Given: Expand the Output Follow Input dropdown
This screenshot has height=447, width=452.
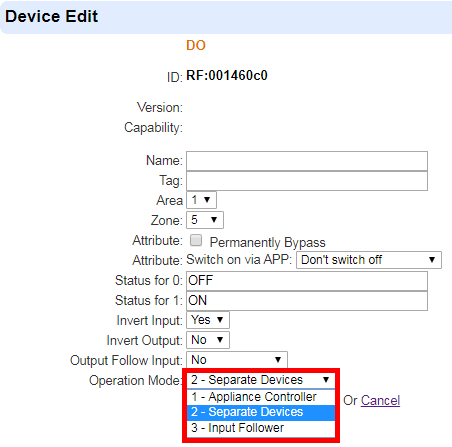Looking at the screenshot, I should pyautogui.click(x=237, y=360).
